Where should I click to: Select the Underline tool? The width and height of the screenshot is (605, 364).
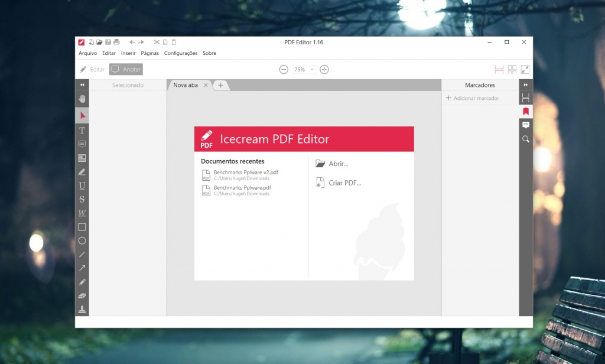click(82, 185)
